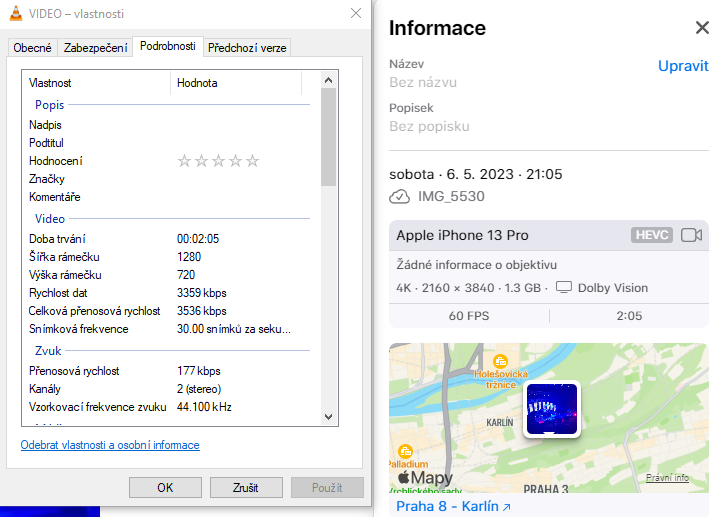
Task: Click the Zrušit button
Action: 246,488
